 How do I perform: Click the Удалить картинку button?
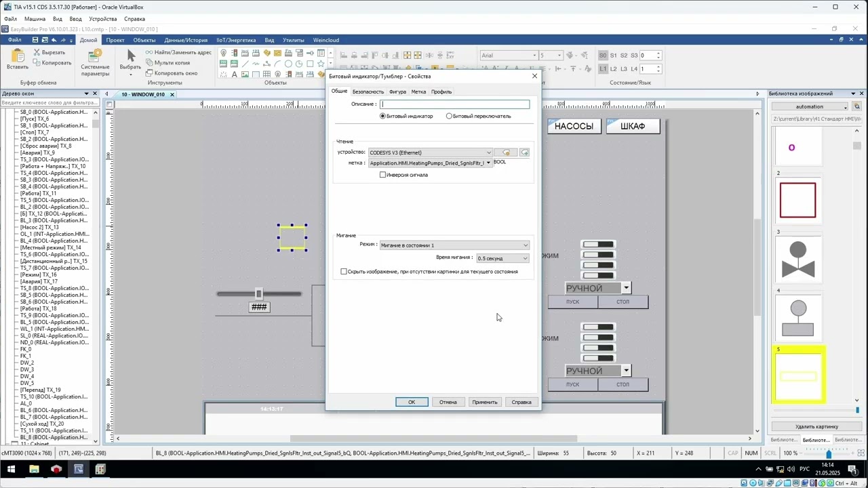[816, 426]
